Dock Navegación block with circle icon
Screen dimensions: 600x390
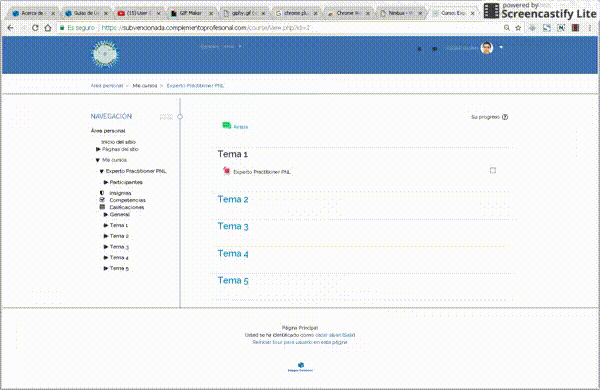180,116
